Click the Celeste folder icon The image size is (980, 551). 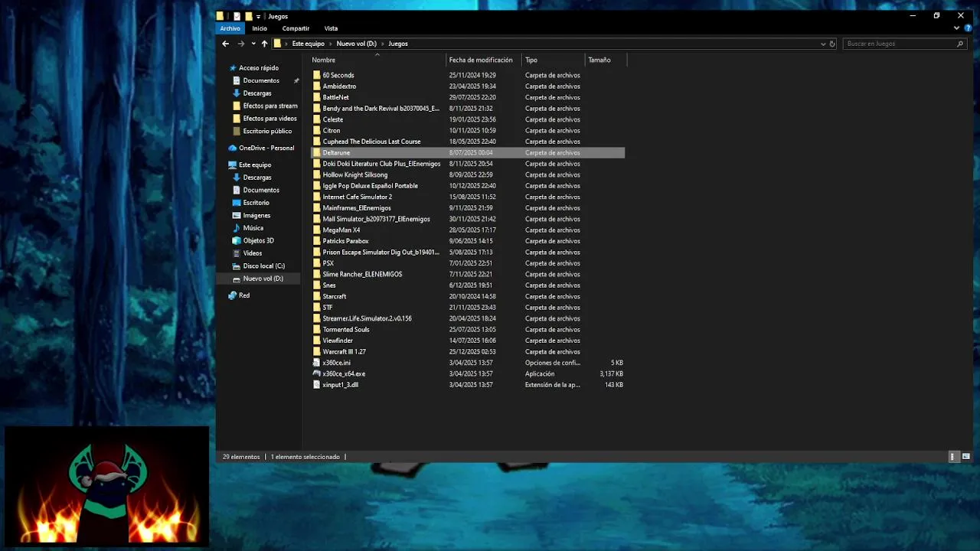pyautogui.click(x=317, y=119)
